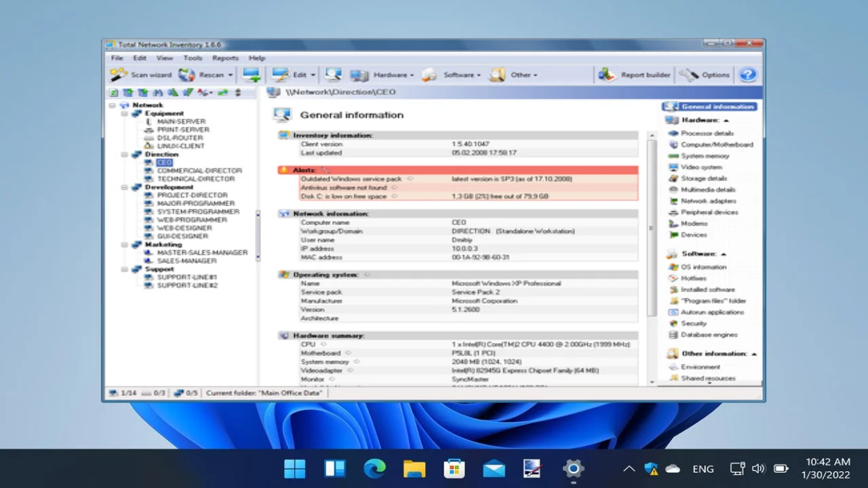Click the blue help question mark icon
The width and height of the screenshot is (868, 488).
[x=748, y=75]
